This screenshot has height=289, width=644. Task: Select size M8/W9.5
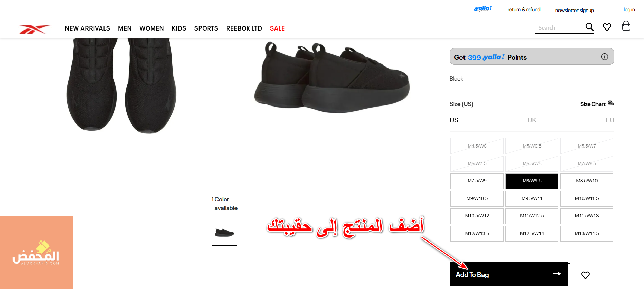(532, 181)
